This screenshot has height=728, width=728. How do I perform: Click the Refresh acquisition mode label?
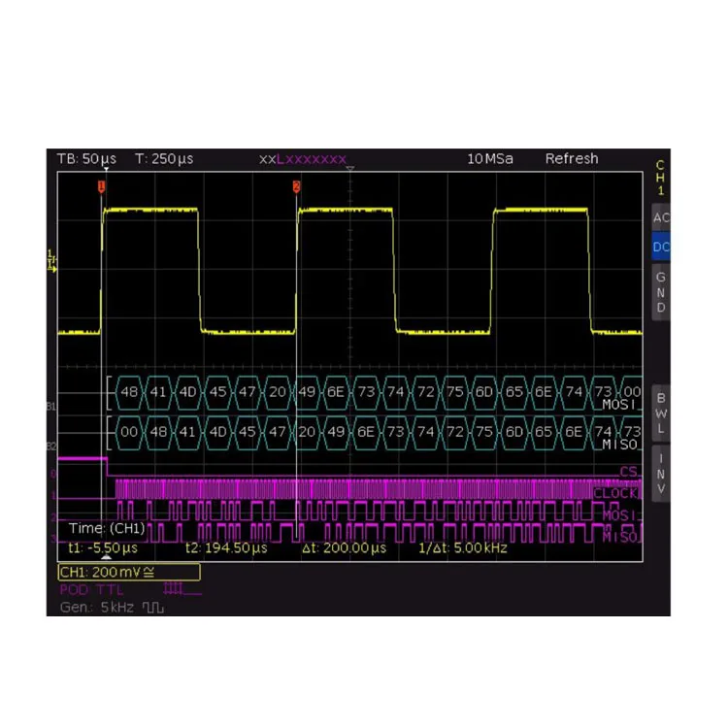tap(572, 159)
